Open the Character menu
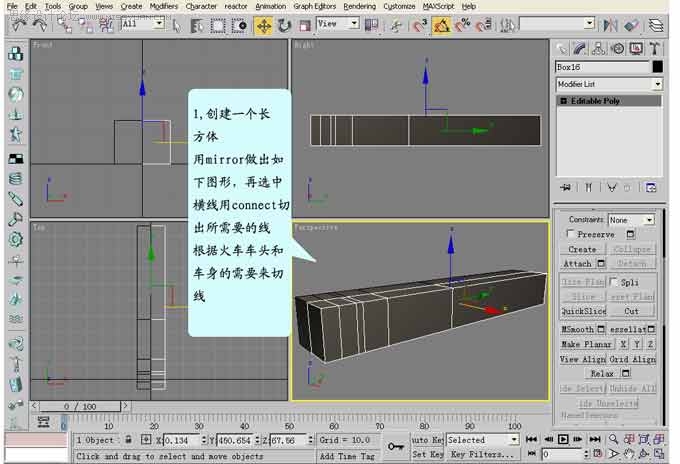Screen dimensions: 680x464 pyautogui.click(x=201, y=7)
